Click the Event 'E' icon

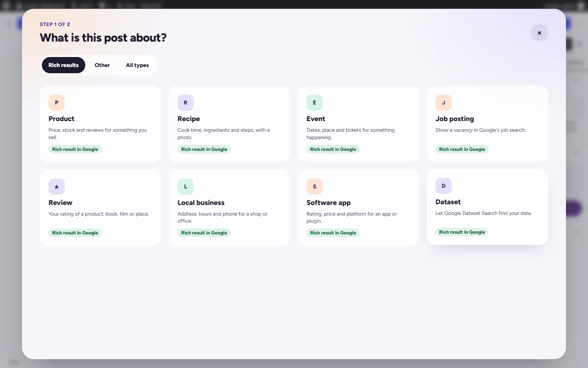(315, 103)
